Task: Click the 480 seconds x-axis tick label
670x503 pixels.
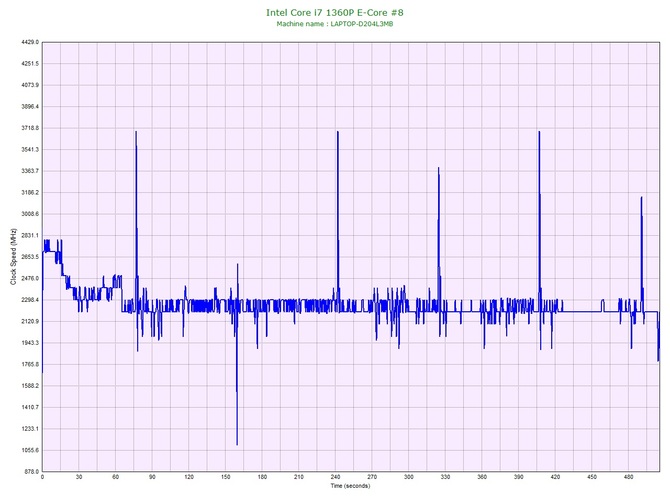Action: click(629, 477)
